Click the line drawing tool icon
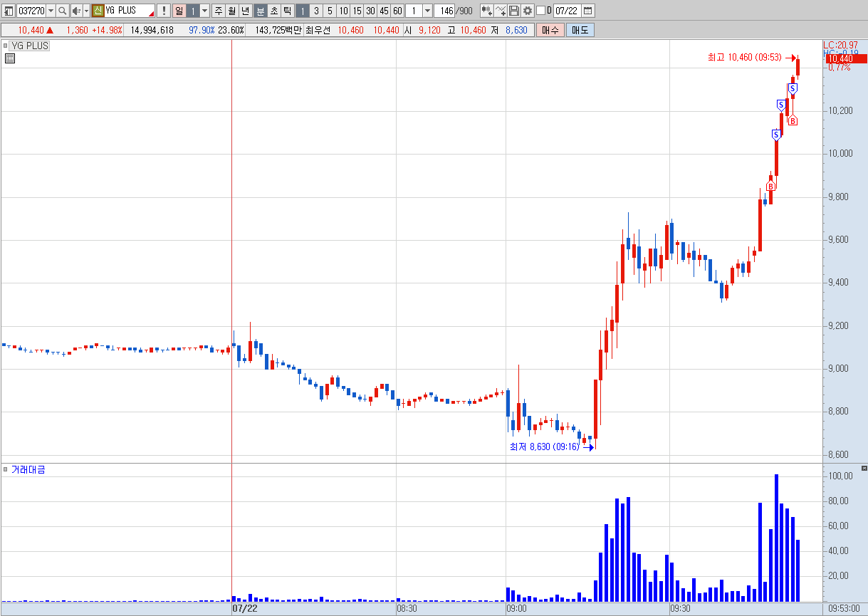Screen dimensions: 868x616 tap(501, 11)
